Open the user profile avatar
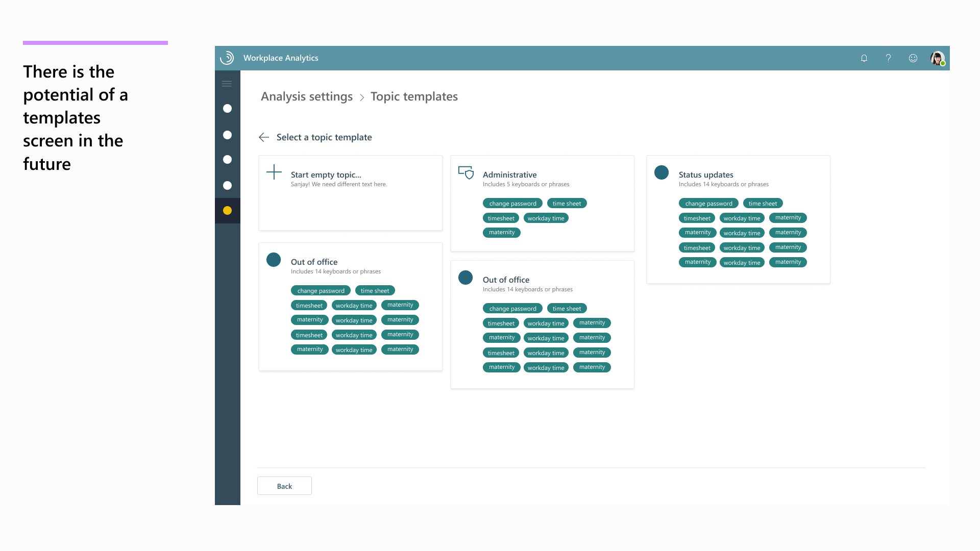This screenshot has width=980, height=551. pyautogui.click(x=937, y=58)
